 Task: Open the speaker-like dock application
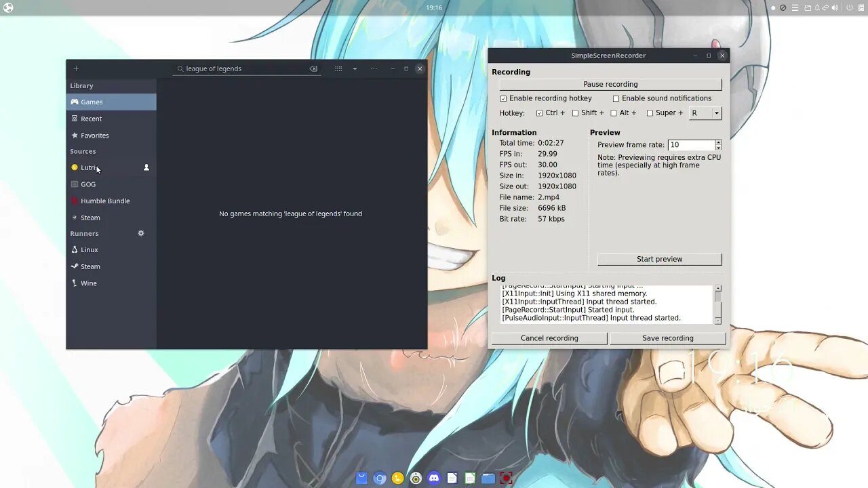(x=416, y=479)
